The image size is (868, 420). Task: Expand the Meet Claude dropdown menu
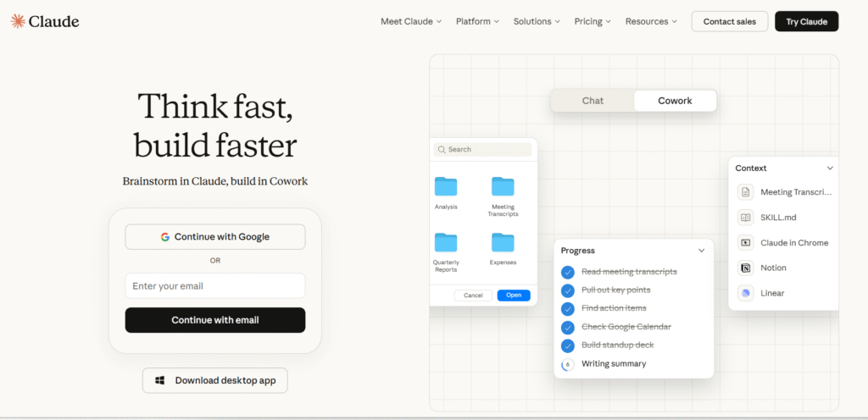tap(411, 21)
